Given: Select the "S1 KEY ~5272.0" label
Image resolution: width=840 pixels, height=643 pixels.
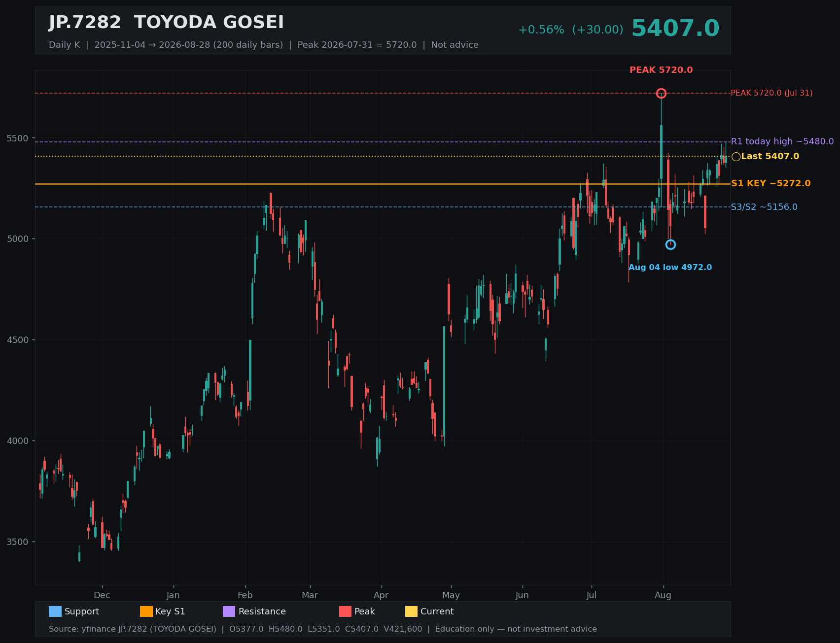Looking at the screenshot, I should [x=770, y=183].
